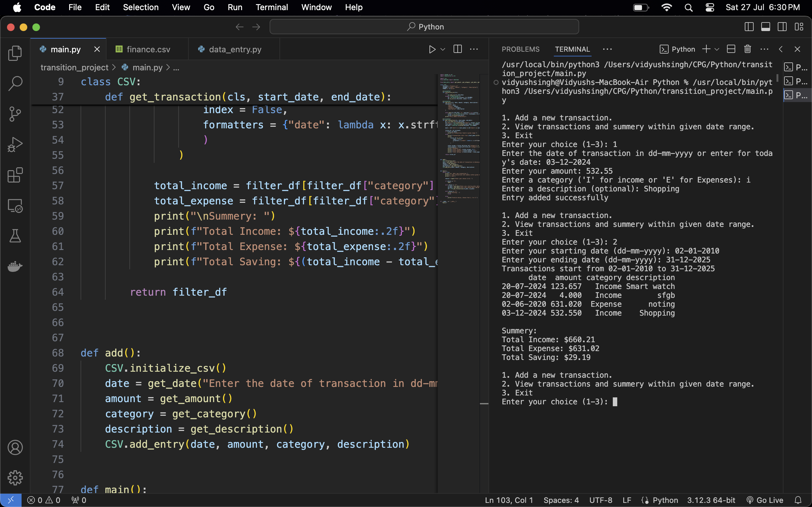Open the Search view in activity bar
Image resolution: width=812 pixels, height=507 pixels.
[15, 83]
